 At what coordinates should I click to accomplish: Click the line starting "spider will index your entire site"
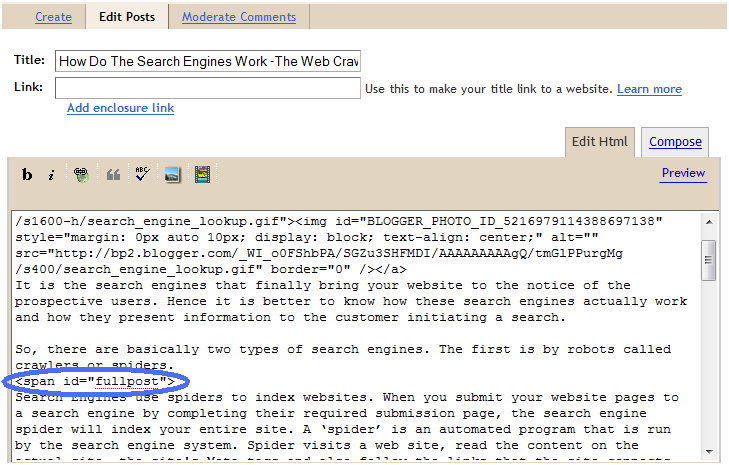pos(343,430)
